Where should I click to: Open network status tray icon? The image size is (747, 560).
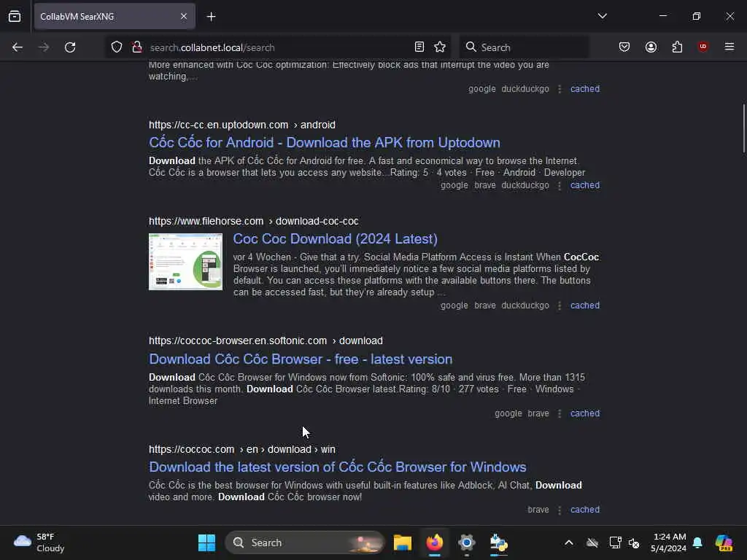click(615, 542)
